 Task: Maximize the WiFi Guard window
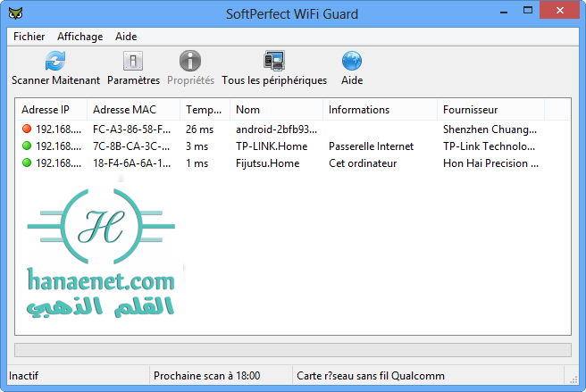[x=528, y=11]
